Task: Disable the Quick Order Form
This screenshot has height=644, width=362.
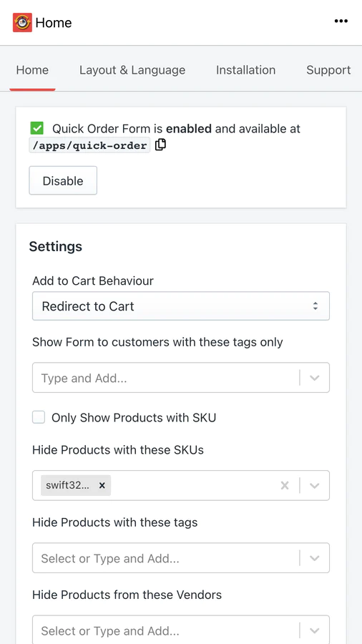Action: coord(63,181)
